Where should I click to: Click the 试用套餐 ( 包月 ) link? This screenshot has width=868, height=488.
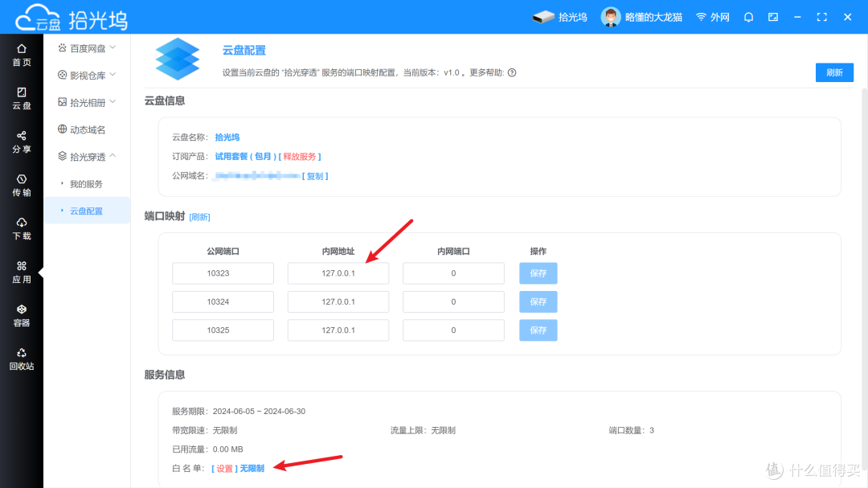coord(245,157)
